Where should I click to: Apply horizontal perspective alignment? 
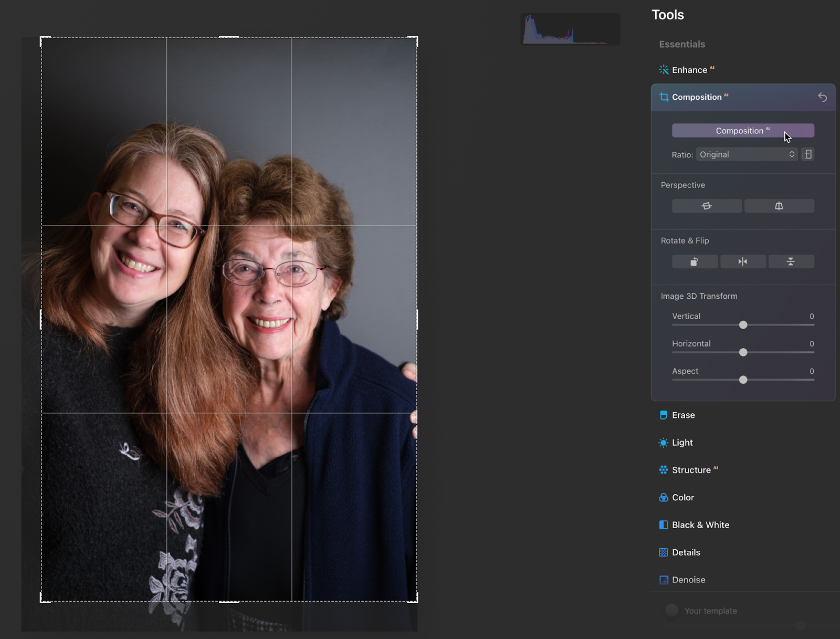707,206
